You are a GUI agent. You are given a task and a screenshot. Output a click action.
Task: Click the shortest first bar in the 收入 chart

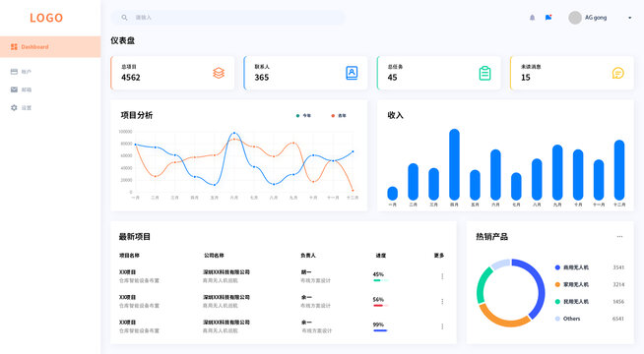click(392, 193)
